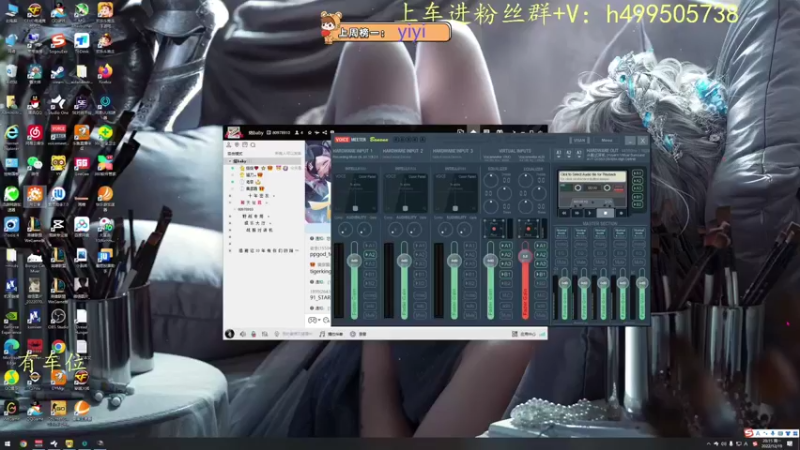Click the VBAN button in Voicemeeter
The image size is (800, 450).
[580, 140]
